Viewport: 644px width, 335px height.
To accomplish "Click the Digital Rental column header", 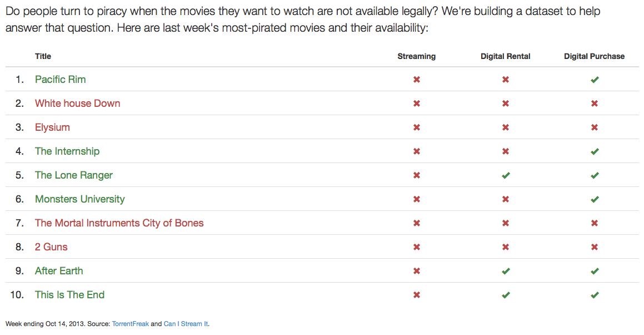I will pyautogui.click(x=506, y=56).
